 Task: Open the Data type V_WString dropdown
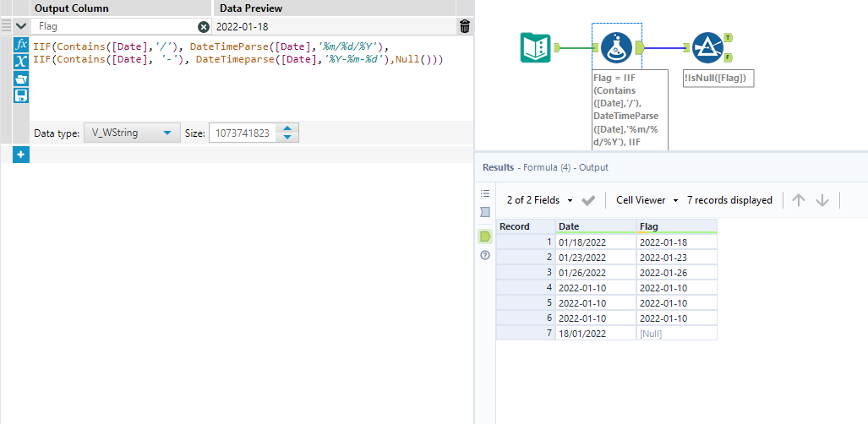(x=132, y=133)
